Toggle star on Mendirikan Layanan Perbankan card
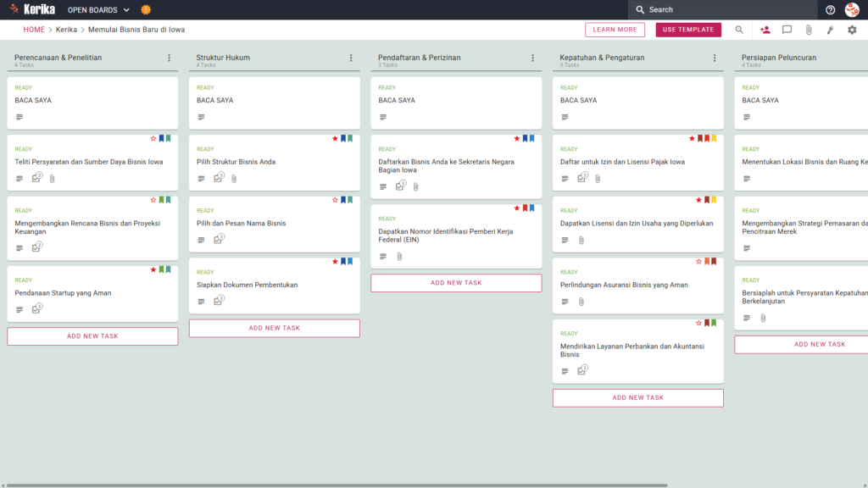Screen dimensions: 868x488 coord(698,323)
